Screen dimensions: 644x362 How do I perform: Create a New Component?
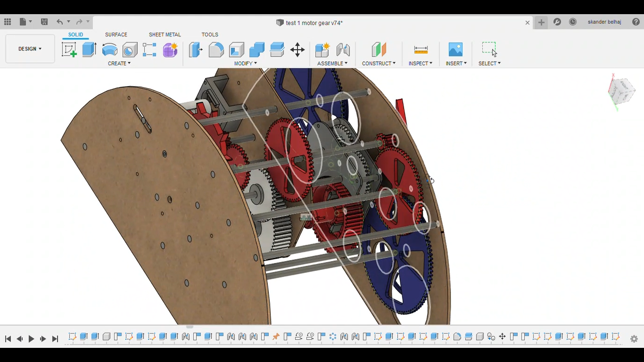pyautogui.click(x=322, y=49)
